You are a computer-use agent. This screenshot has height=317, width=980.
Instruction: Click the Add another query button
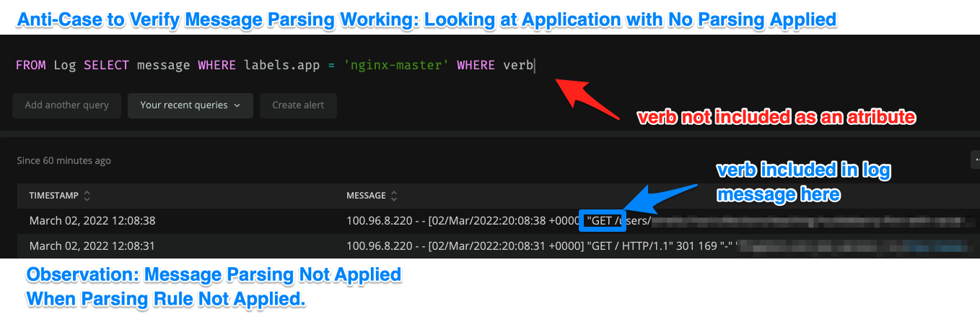pos(66,105)
